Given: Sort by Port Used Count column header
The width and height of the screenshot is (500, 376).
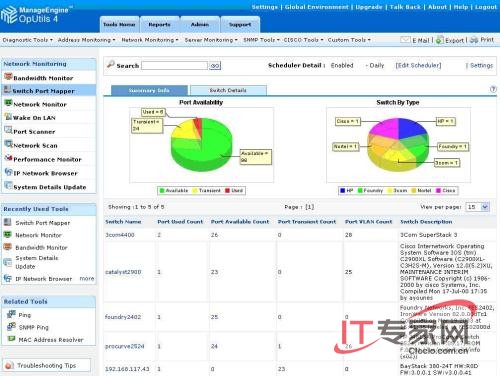Looking at the screenshot, I should click(180, 222).
